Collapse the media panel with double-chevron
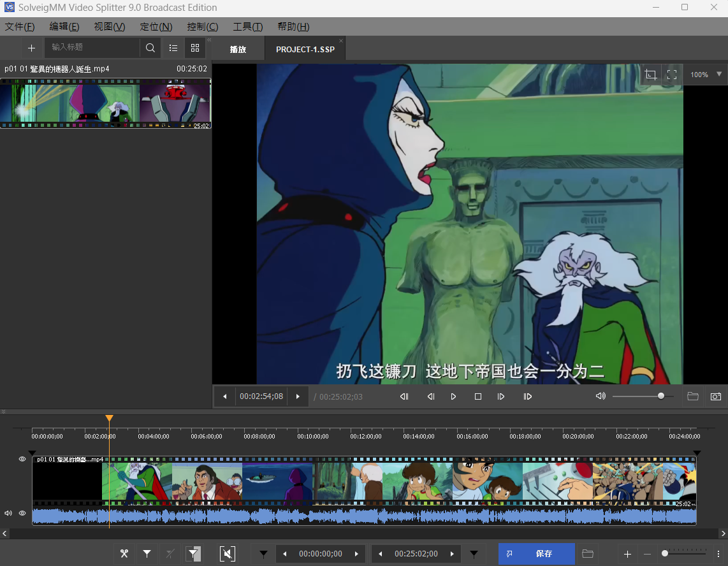The image size is (728, 566). click(209, 40)
